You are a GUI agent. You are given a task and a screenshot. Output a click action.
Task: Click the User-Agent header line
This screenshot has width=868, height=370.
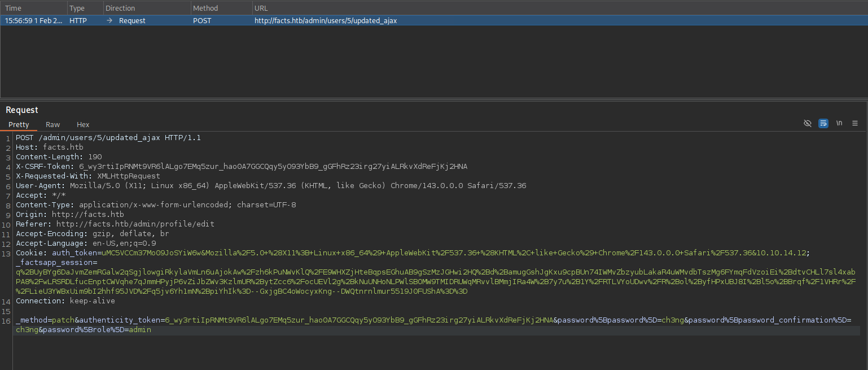[271, 186]
